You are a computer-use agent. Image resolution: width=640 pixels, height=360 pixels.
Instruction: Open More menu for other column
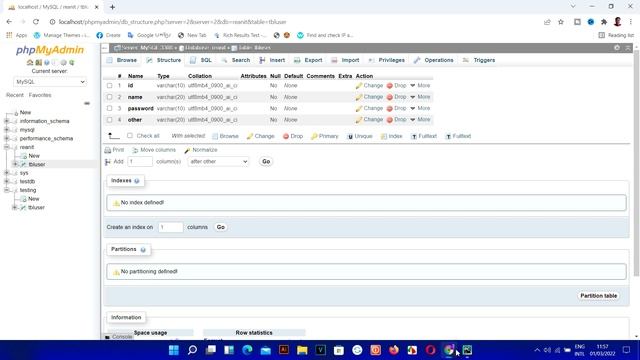tap(420, 120)
